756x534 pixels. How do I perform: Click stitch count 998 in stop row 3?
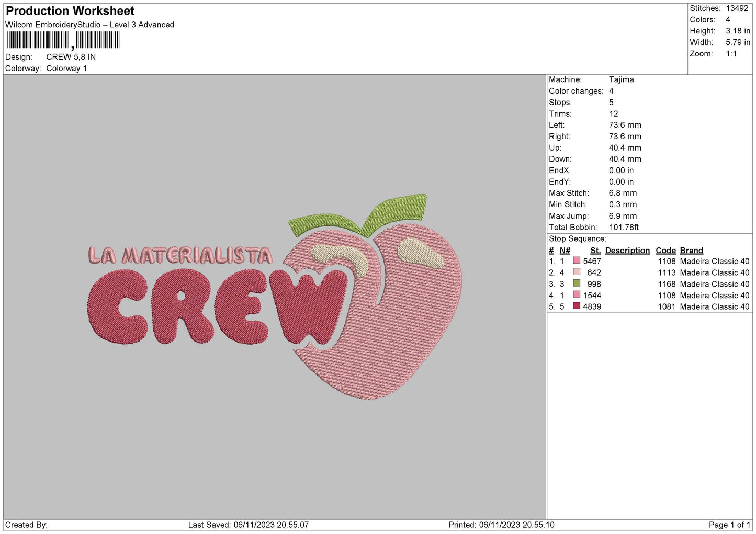click(x=594, y=285)
